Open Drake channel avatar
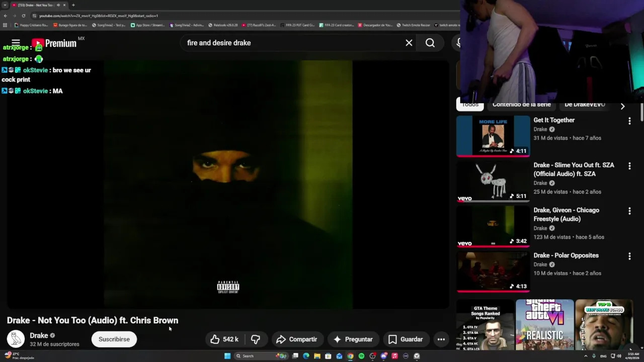 pos(16,339)
